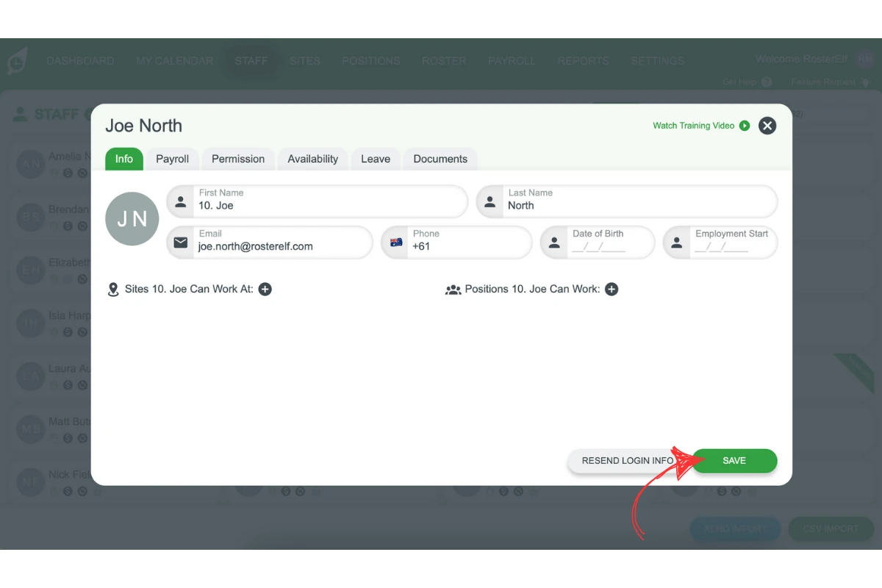Click the Employment Start date field
Viewport: 882px width, 588px height.
[x=720, y=242]
